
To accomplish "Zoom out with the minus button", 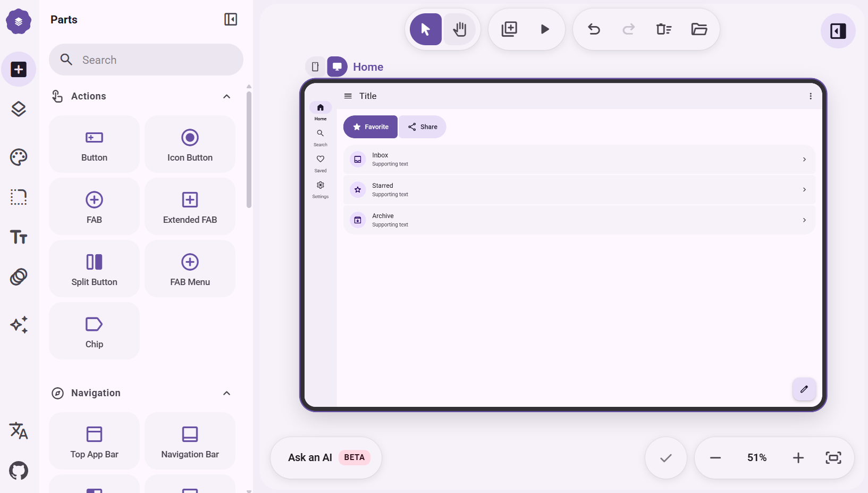I will pyautogui.click(x=715, y=458).
